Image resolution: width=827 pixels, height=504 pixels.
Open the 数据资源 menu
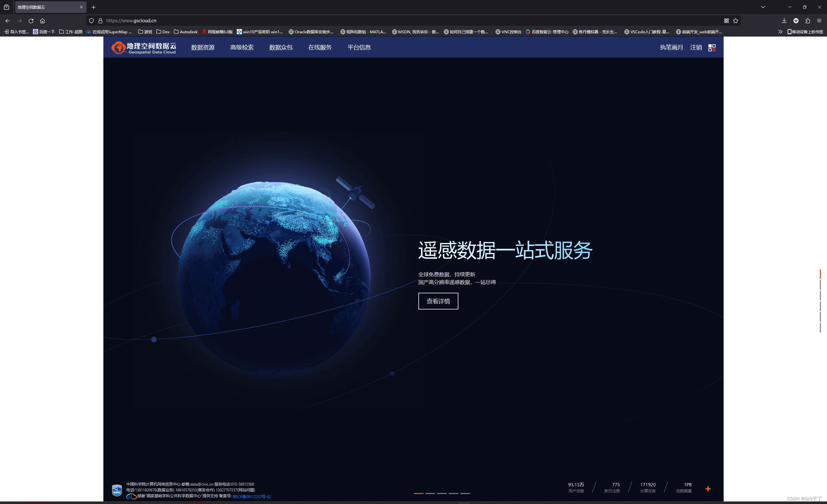(203, 47)
